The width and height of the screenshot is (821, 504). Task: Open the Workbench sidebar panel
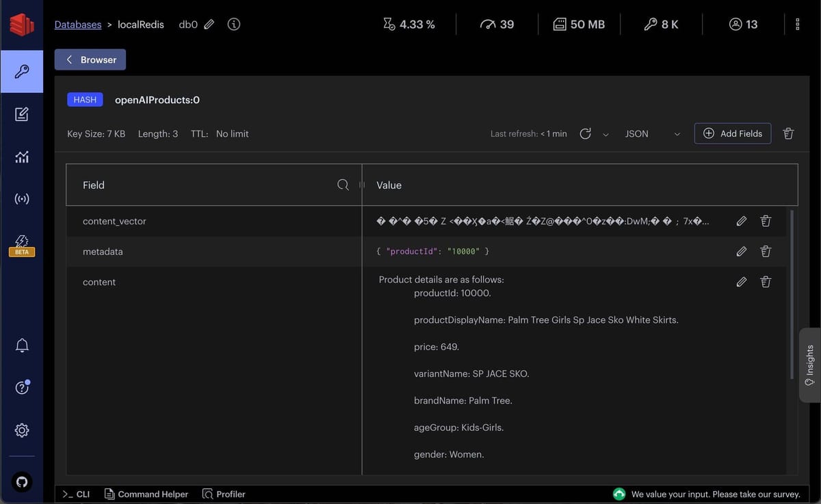21,114
